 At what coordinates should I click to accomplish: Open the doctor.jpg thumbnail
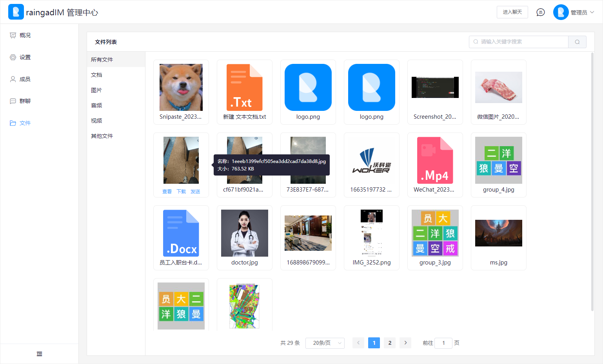(245, 233)
